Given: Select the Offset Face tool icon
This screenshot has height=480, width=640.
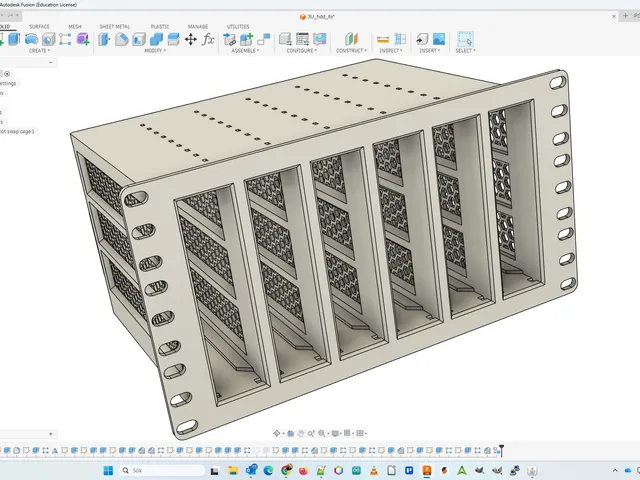Looking at the screenshot, I should point(173,39).
